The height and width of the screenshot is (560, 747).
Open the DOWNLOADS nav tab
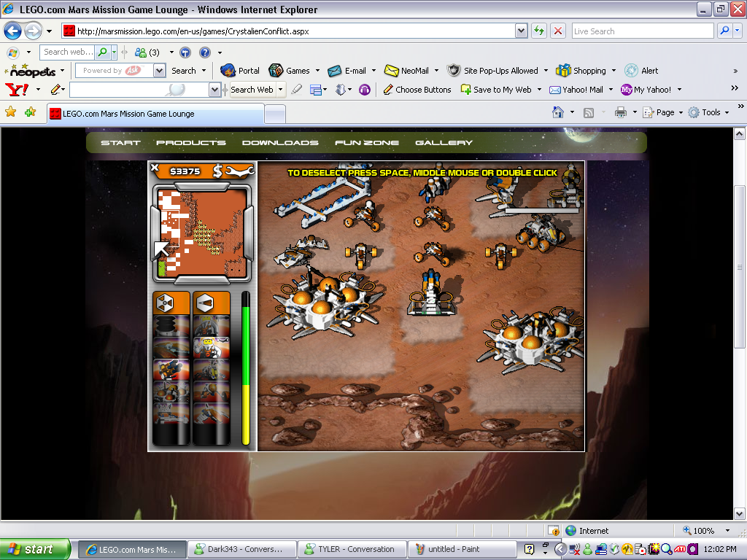point(280,142)
